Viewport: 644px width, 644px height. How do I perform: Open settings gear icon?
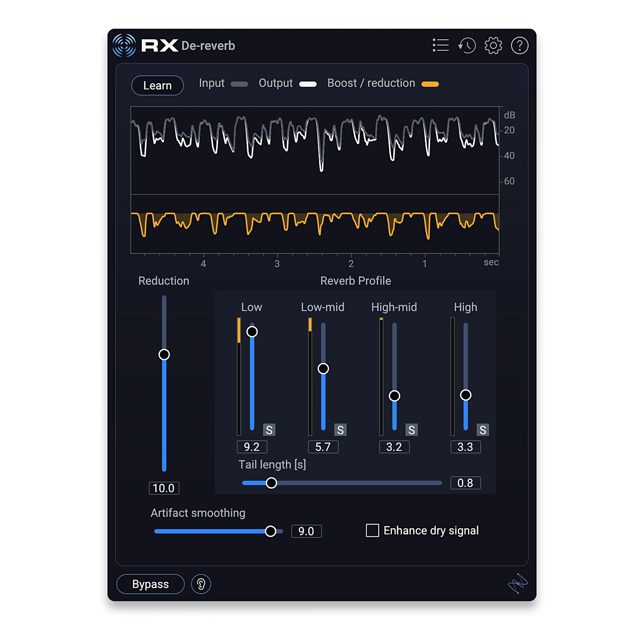click(493, 45)
